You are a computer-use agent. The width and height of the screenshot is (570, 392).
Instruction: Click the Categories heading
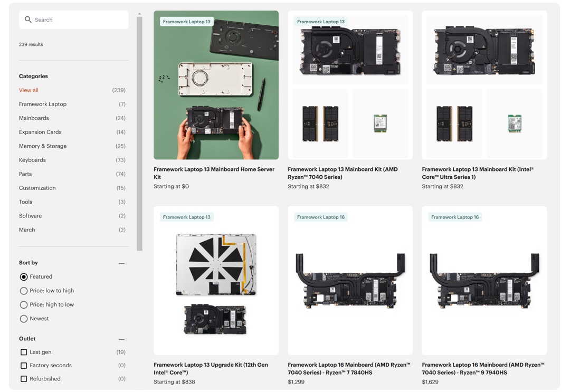(x=33, y=77)
